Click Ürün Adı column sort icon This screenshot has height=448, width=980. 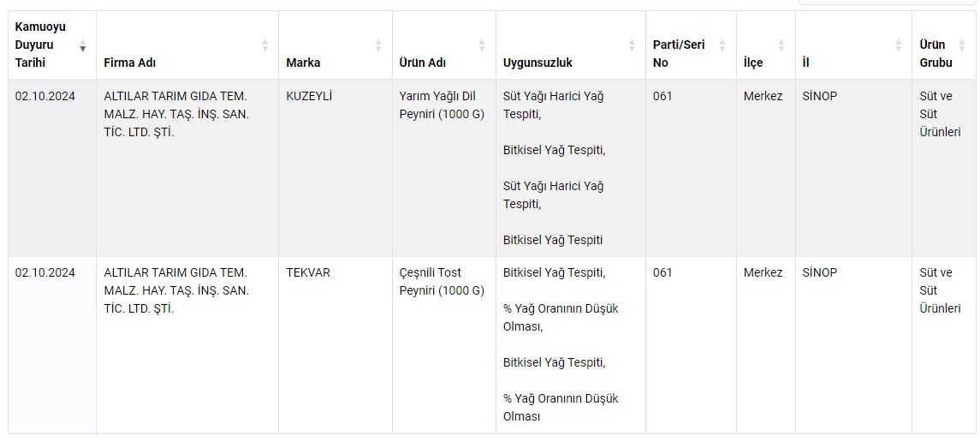tap(482, 45)
